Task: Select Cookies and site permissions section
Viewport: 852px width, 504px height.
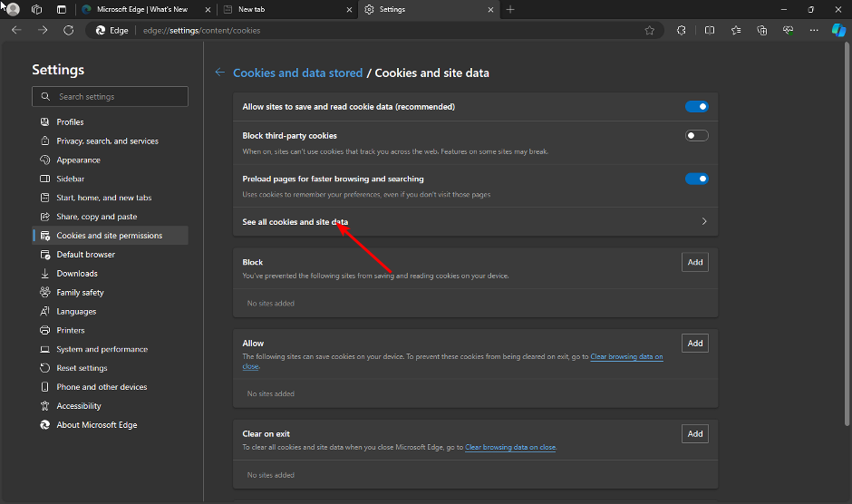Action: 111,236
